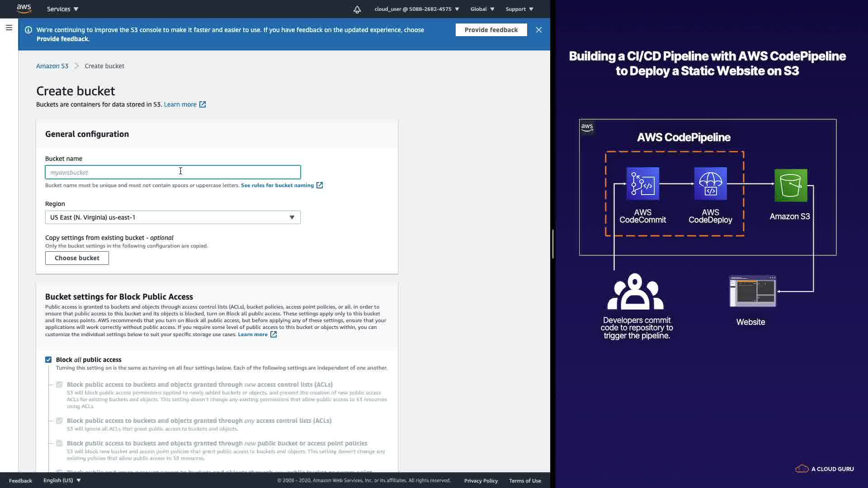The image size is (868, 488).
Task: Open the Support menu
Action: tap(519, 9)
